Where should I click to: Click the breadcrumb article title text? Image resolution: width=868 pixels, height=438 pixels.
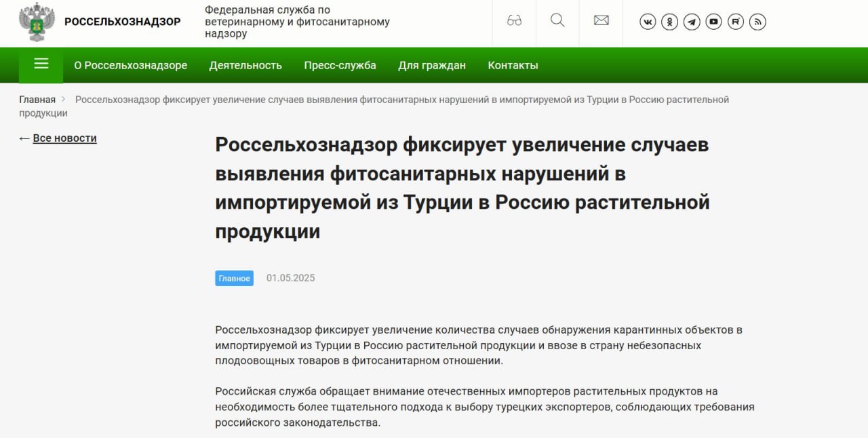click(x=374, y=106)
